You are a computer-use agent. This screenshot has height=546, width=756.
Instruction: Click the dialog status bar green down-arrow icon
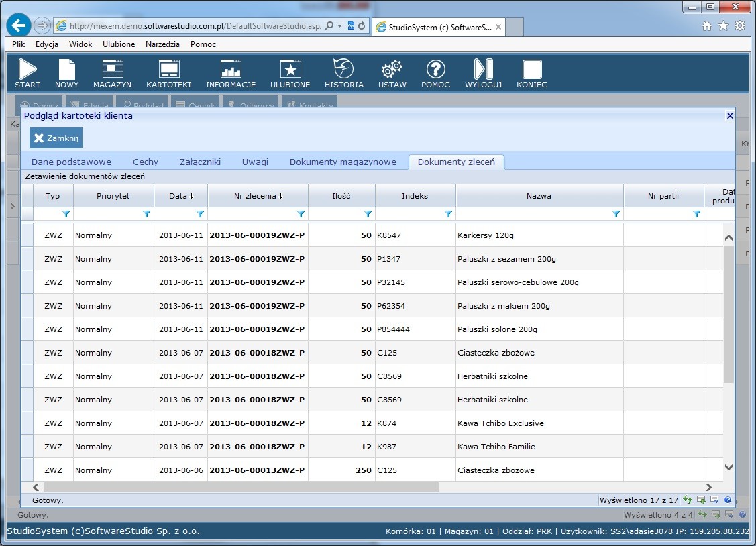[x=701, y=500]
